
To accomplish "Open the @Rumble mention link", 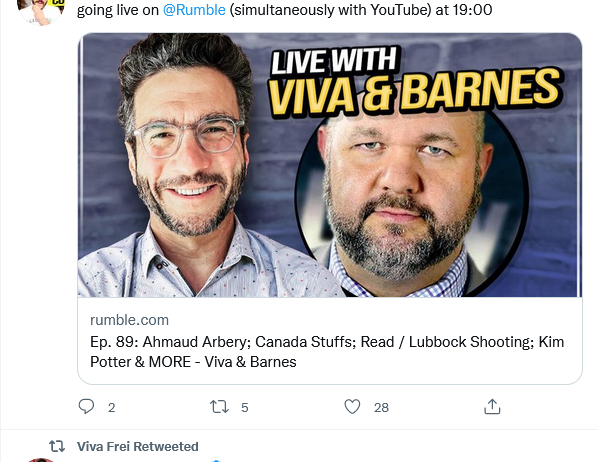I will pyautogui.click(x=194, y=10).
